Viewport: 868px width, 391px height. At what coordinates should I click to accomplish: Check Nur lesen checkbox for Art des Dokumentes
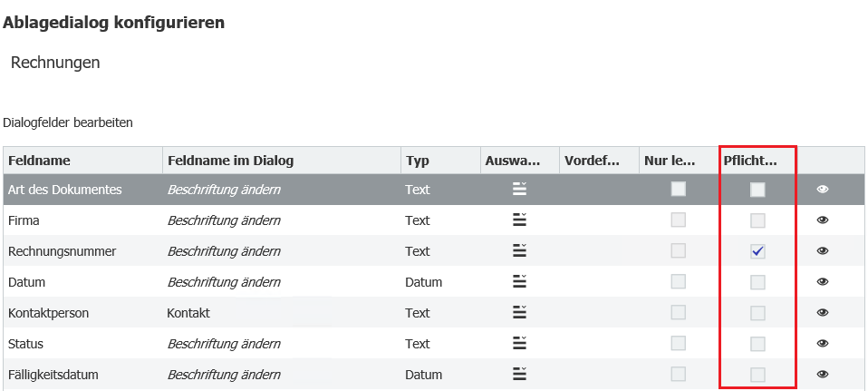[678, 189]
